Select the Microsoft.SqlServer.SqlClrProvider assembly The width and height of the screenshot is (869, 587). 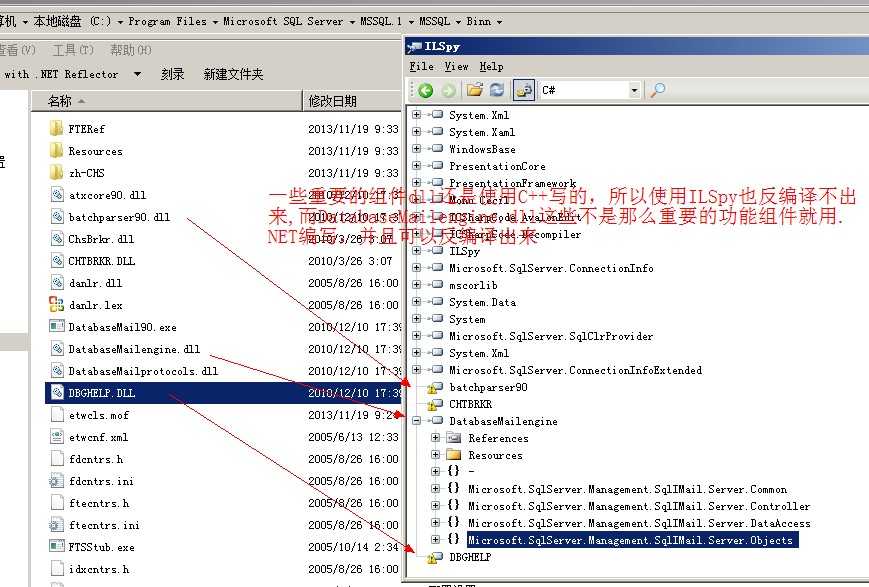click(x=551, y=336)
